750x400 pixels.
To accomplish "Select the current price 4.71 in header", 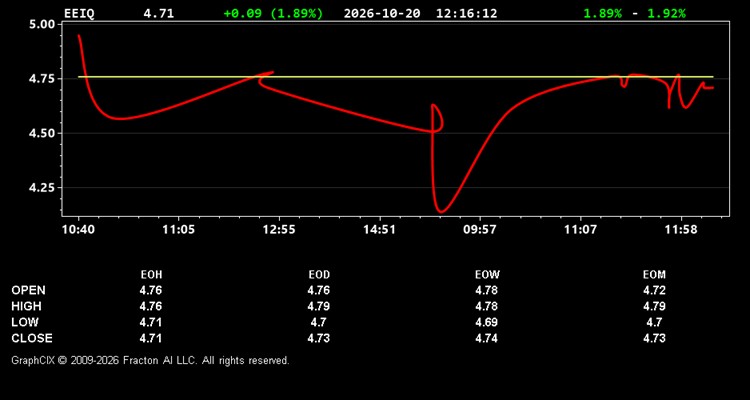I will [x=159, y=13].
